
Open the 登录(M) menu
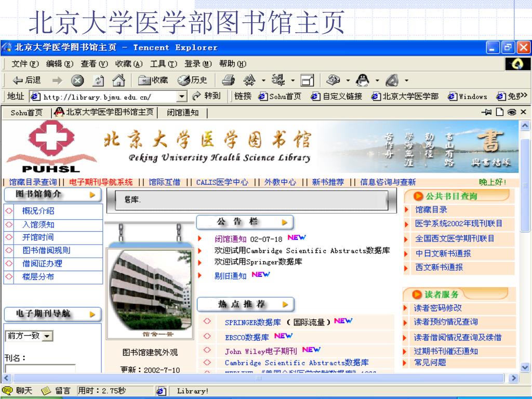pyautogui.click(x=198, y=64)
